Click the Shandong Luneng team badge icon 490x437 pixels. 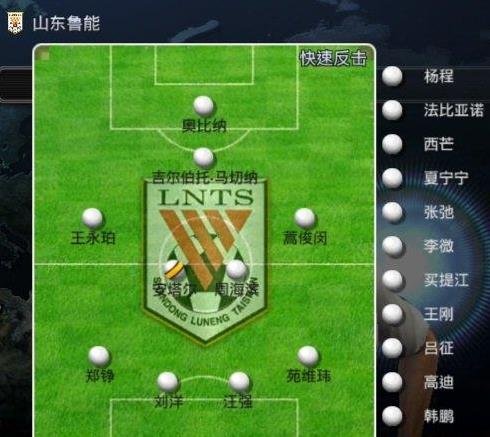15,22
